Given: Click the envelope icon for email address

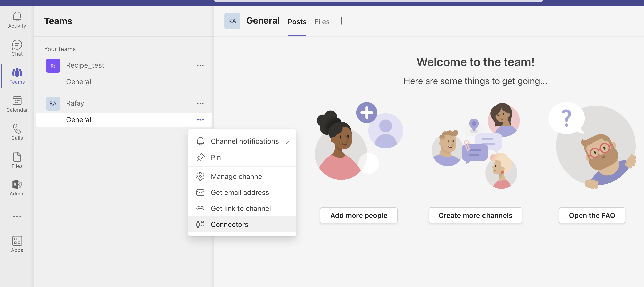Looking at the screenshot, I should click(x=200, y=192).
